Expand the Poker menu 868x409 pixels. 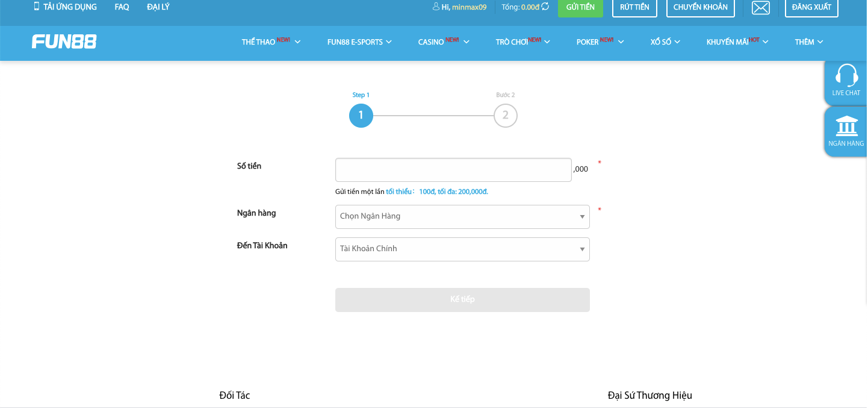[600, 42]
